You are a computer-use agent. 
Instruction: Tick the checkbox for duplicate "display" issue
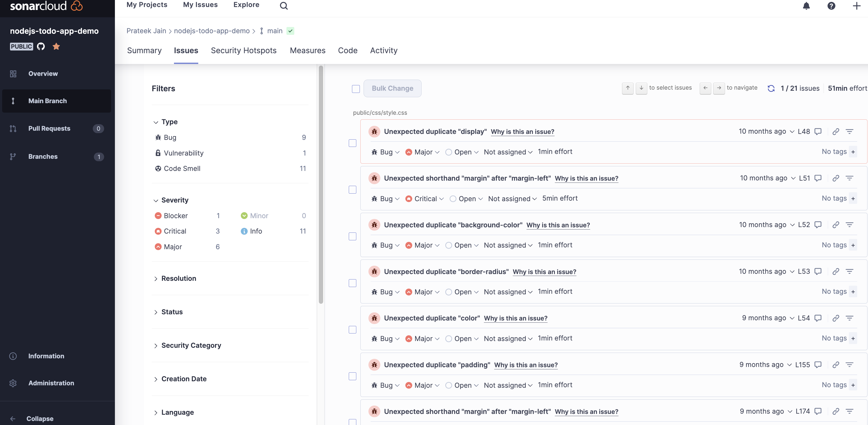click(352, 143)
